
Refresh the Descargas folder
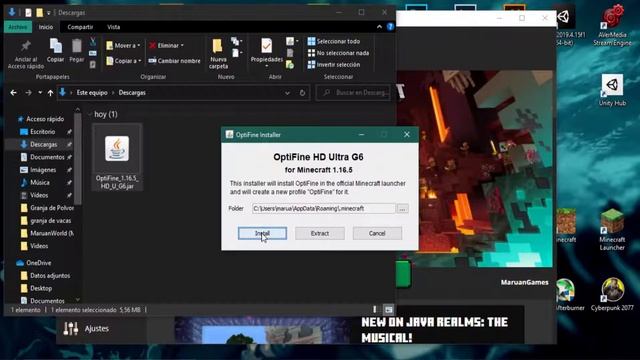(302, 93)
